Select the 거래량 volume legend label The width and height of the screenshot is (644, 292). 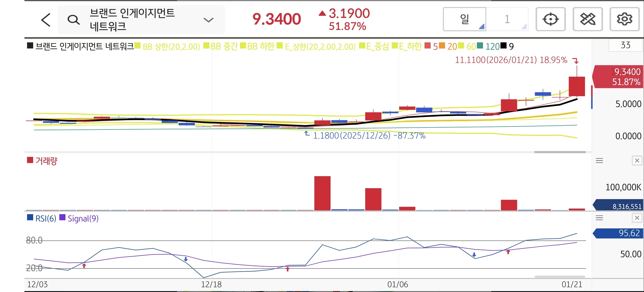46,161
